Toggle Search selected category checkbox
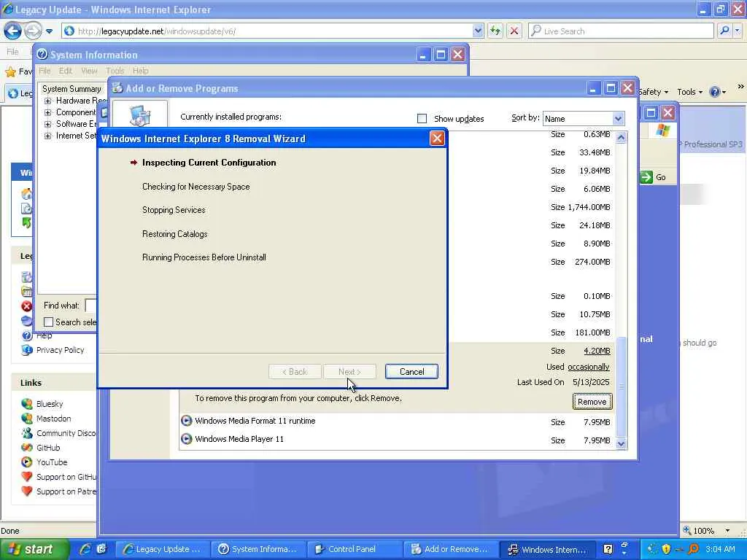Screen dimensions: 747x560 click(48, 322)
